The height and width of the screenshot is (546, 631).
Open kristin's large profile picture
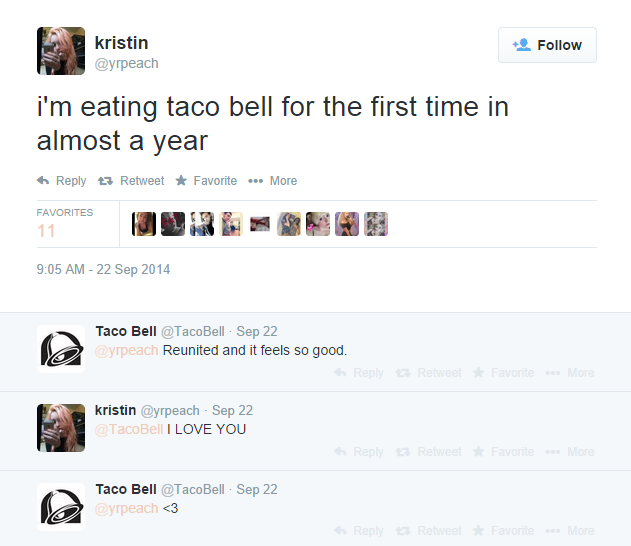61,51
